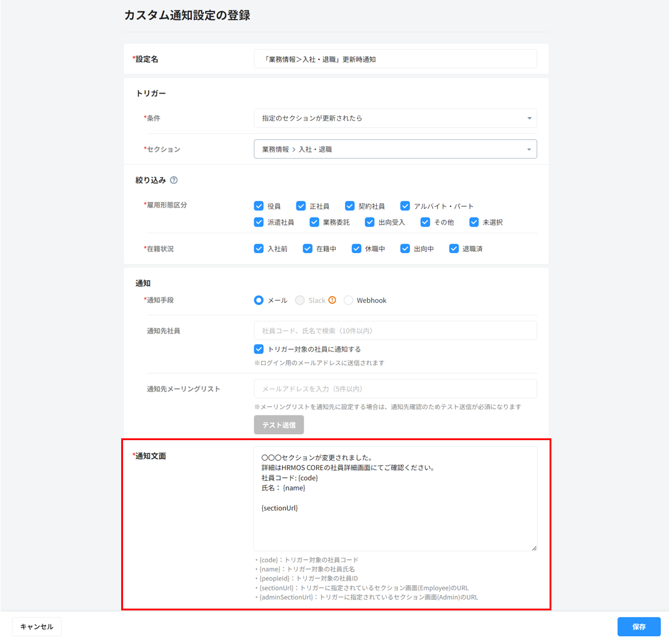Screen dimensions: 669x644
Task: Click the help icon beside 絞り込み
Action: (x=174, y=180)
